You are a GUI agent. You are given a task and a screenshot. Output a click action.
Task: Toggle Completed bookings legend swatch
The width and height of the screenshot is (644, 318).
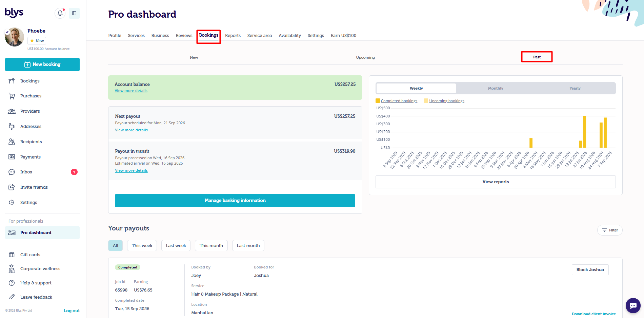tap(378, 101)
